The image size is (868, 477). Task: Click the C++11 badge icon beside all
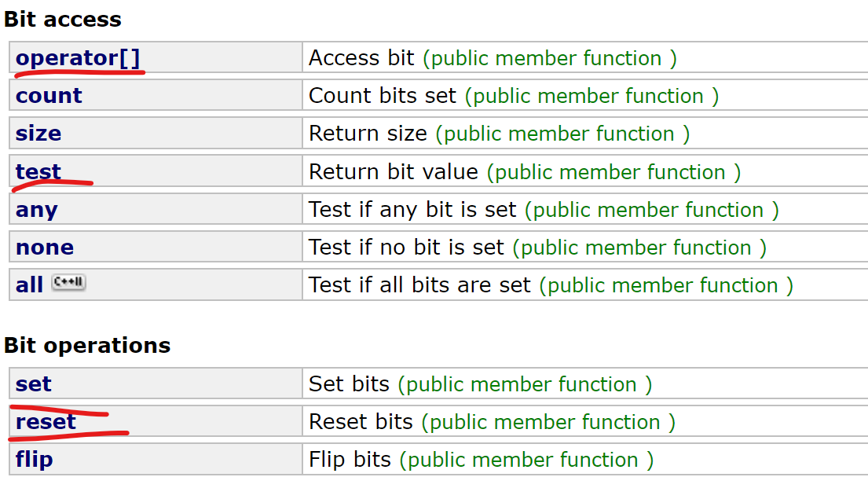68,283
